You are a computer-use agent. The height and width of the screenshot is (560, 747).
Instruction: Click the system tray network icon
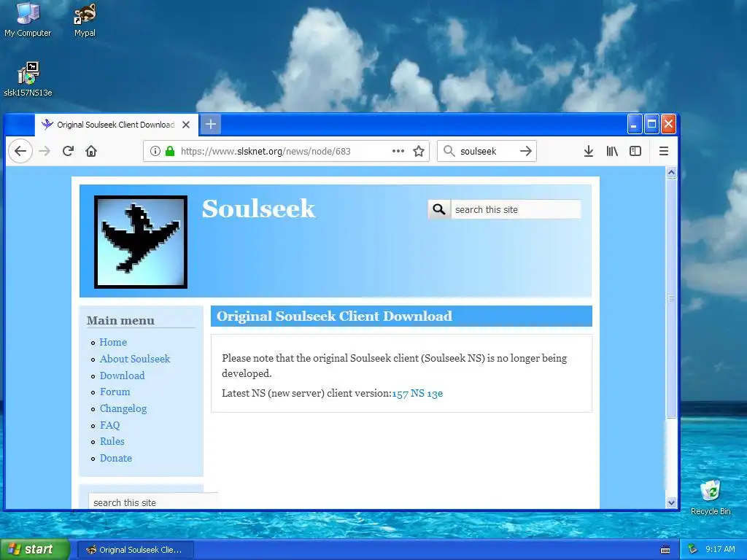click(692, 550)
